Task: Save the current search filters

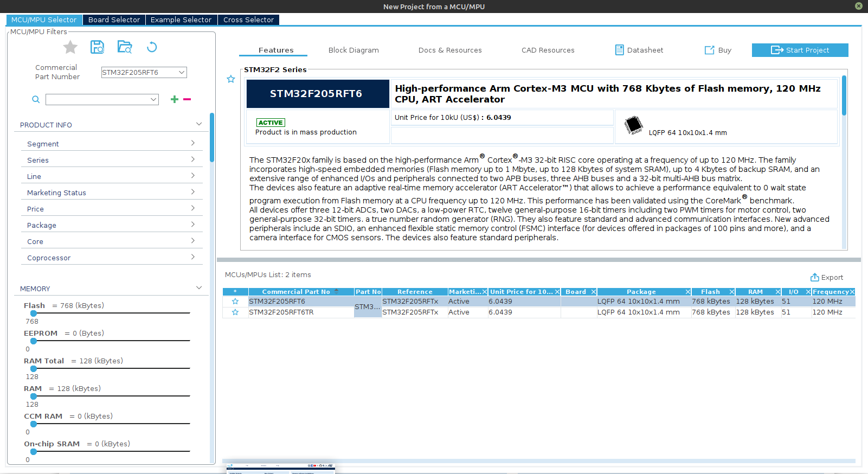Action: (97, 47)
